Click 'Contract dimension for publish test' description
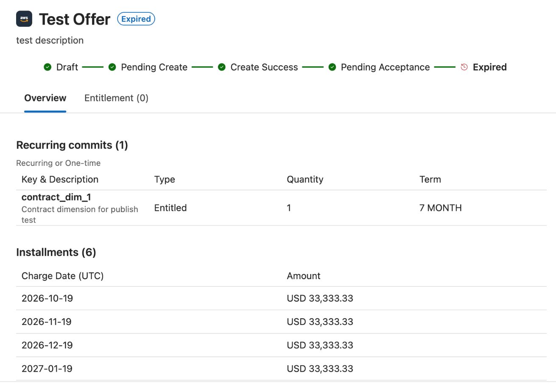Viewport: 556px width, 392px height. click(80, 215)
